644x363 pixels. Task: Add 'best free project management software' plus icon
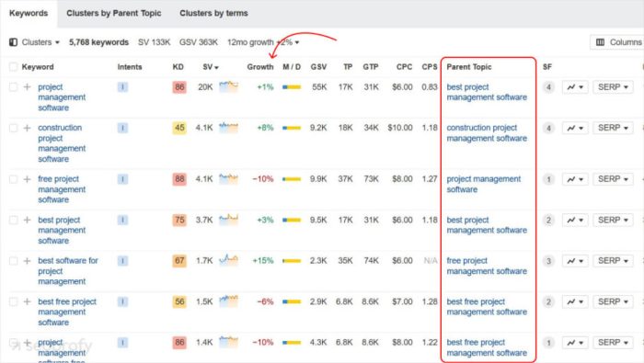[x=27, y=301]
